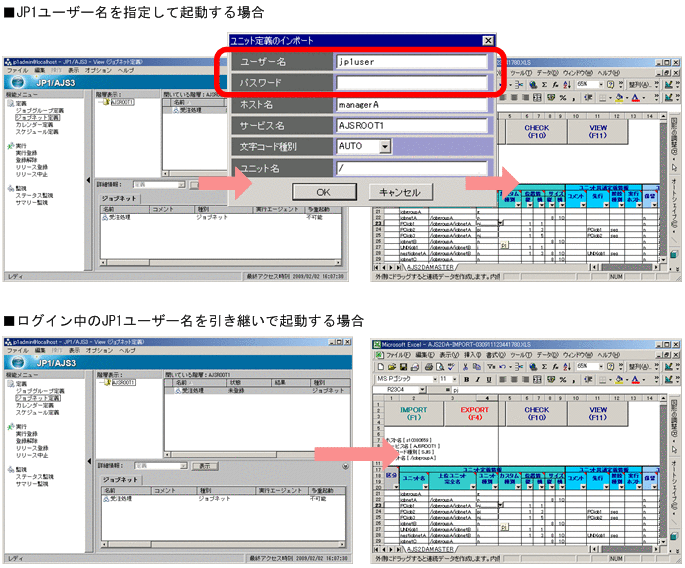The width and height of the screenshot is (685, 568).
Task: Click horizontal scrollbar under lower JP1 jobnet table
Action: click(223, 544)
